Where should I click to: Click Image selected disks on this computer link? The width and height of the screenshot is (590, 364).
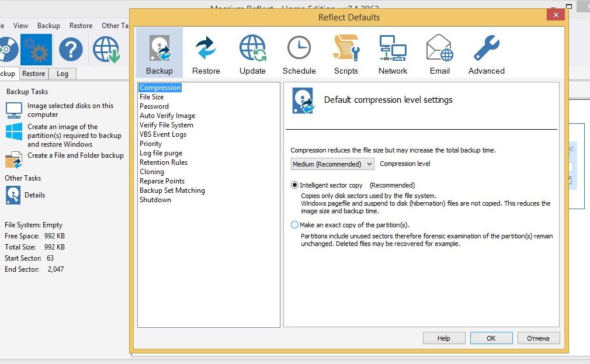(x=70, y=110)
